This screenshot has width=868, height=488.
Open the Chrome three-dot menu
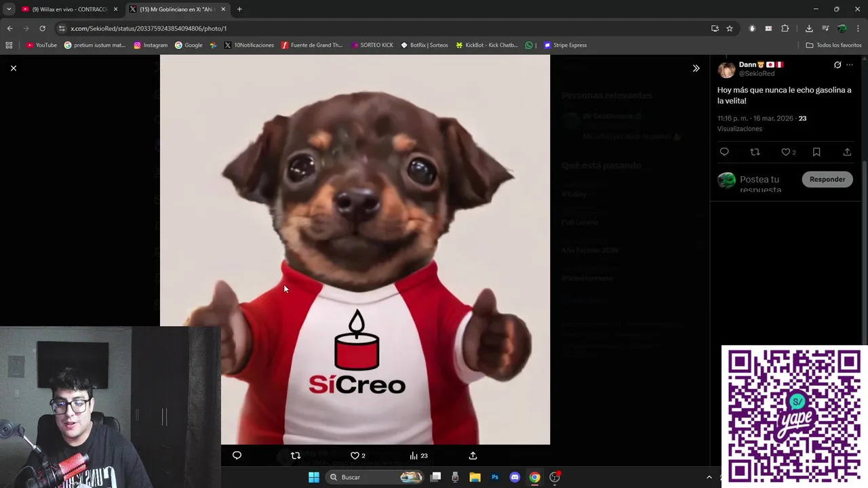[x=859, y=28]
